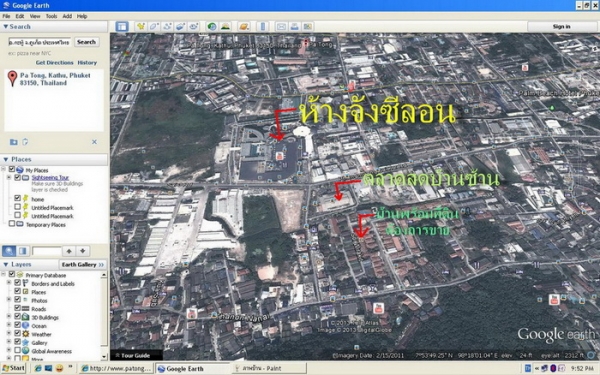
Task: Move selected place up arrow
Action: coord(69,251)
